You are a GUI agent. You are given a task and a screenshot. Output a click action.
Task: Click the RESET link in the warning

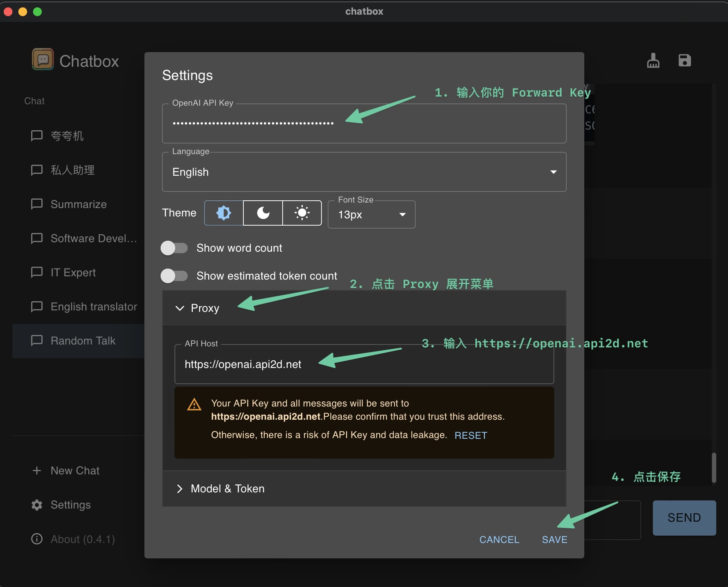pos(471,435)
